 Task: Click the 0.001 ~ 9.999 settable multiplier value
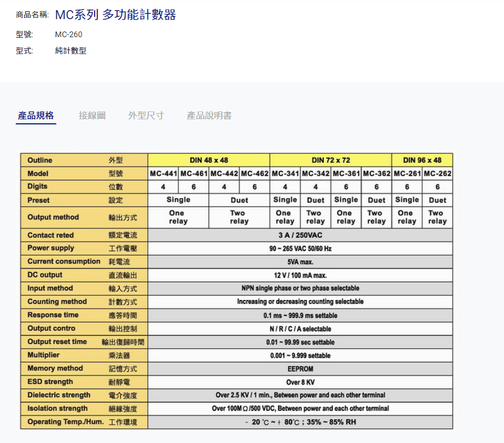pyautogui.click(x=300, y=356)
